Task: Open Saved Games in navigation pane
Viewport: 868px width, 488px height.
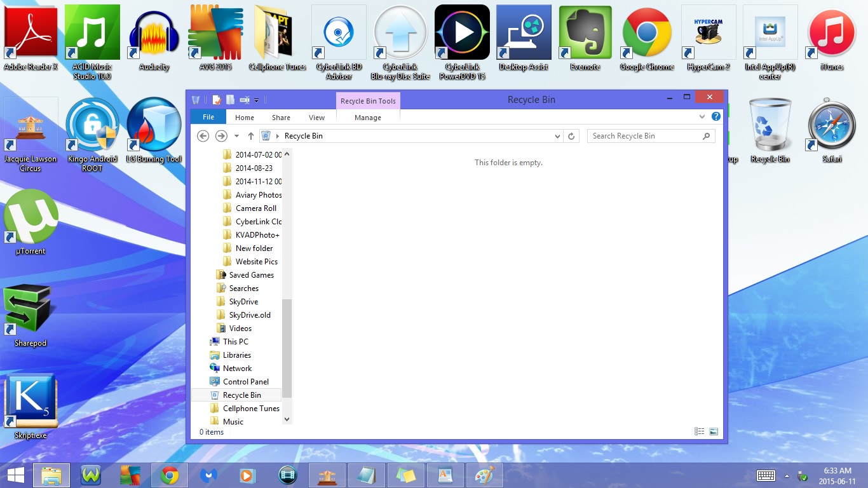Action: coord(245,275)
